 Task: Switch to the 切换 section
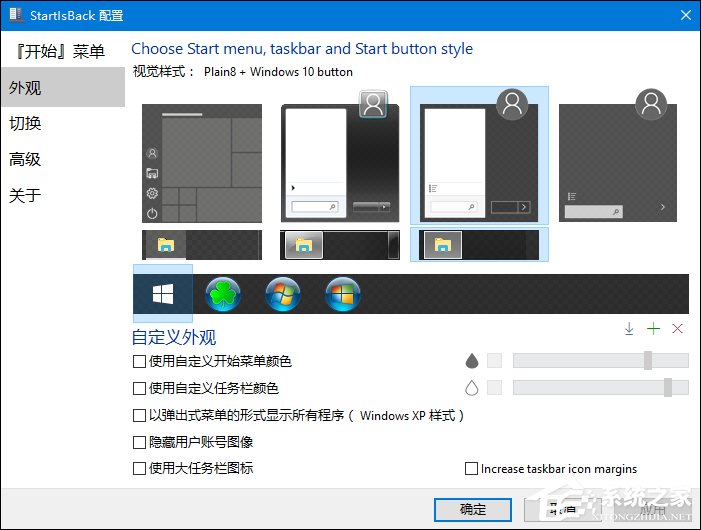click(25, 124)
